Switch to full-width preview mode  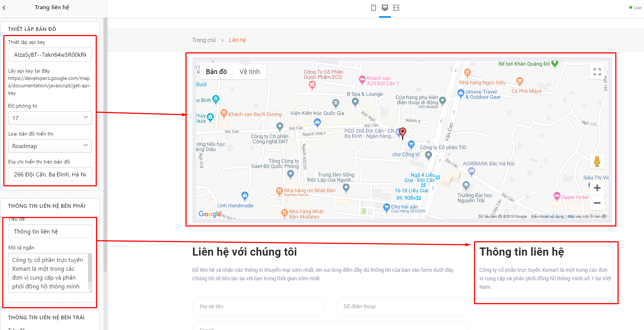point(396,8)
